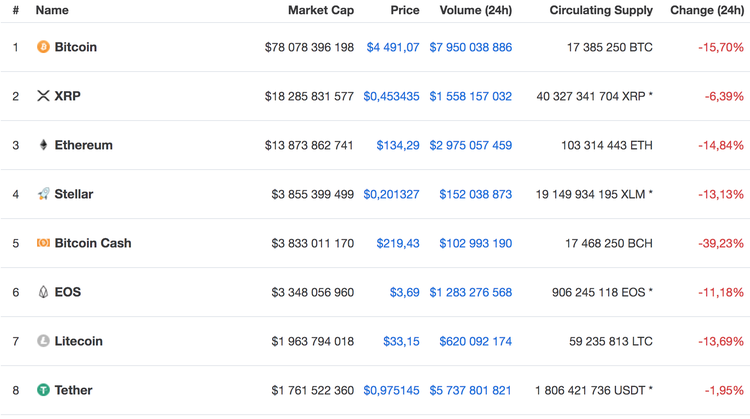
Task: Select Stellar market cap $3 855 399 499
Action: coord(313,194)
